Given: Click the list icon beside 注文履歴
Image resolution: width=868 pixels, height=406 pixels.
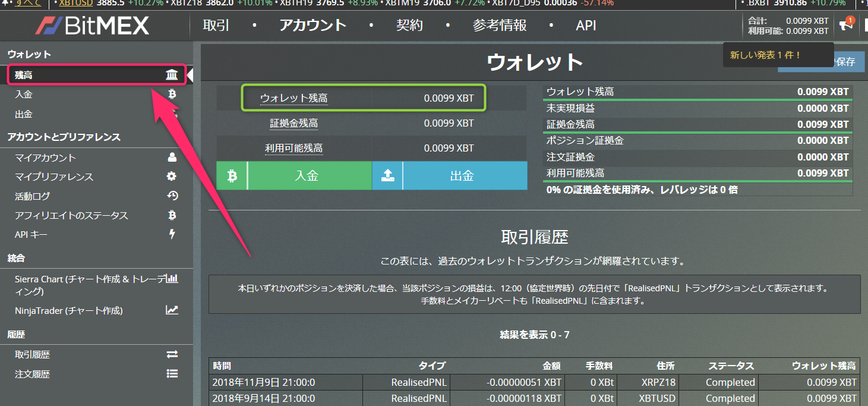Looking at the screenshot, I should pos(172,374).
